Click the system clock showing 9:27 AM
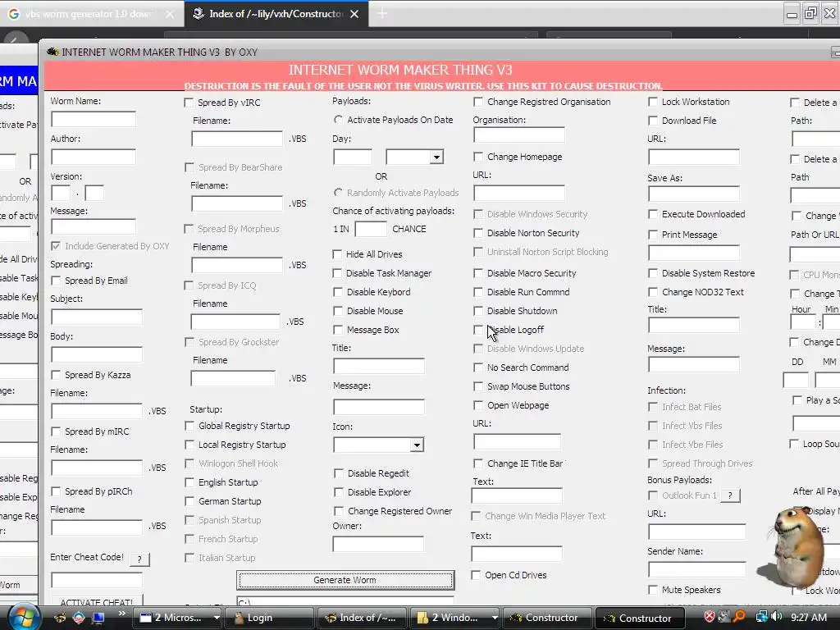Screen dimensions: 840x630 [809, 617]
